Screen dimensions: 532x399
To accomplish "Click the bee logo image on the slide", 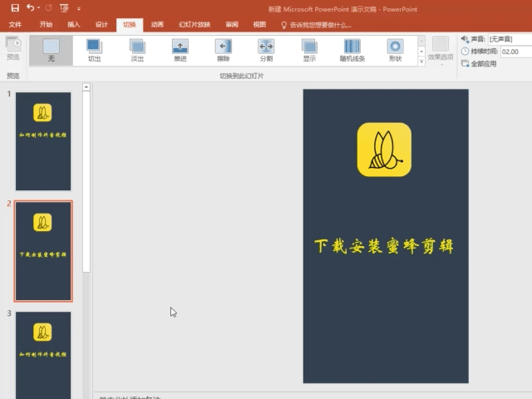I will tap(384, 150).
